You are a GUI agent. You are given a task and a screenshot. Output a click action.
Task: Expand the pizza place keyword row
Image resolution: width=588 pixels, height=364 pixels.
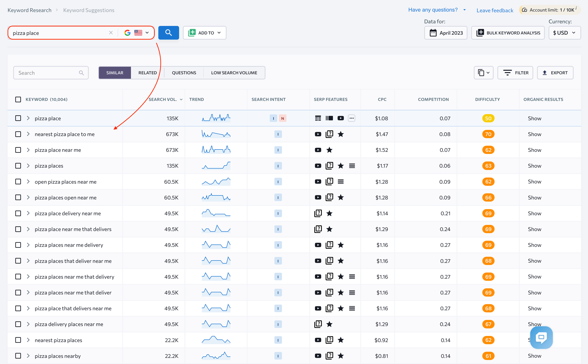(28, 118)
